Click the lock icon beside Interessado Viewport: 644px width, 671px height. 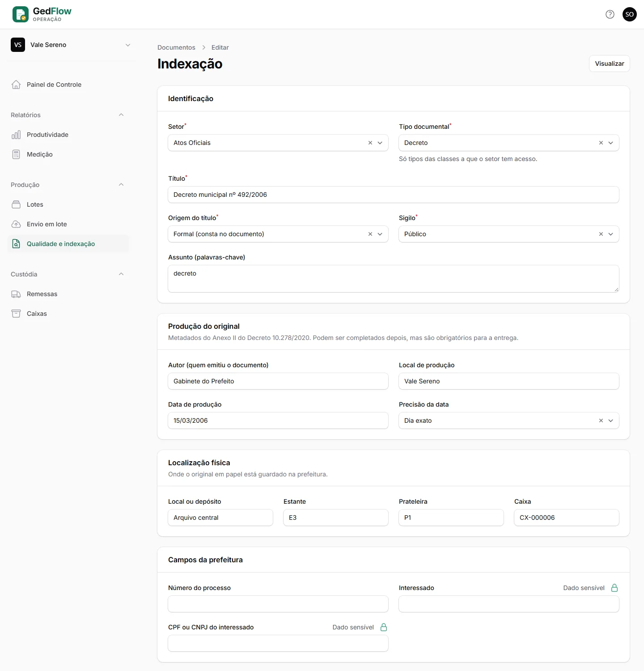coord(614,588)
